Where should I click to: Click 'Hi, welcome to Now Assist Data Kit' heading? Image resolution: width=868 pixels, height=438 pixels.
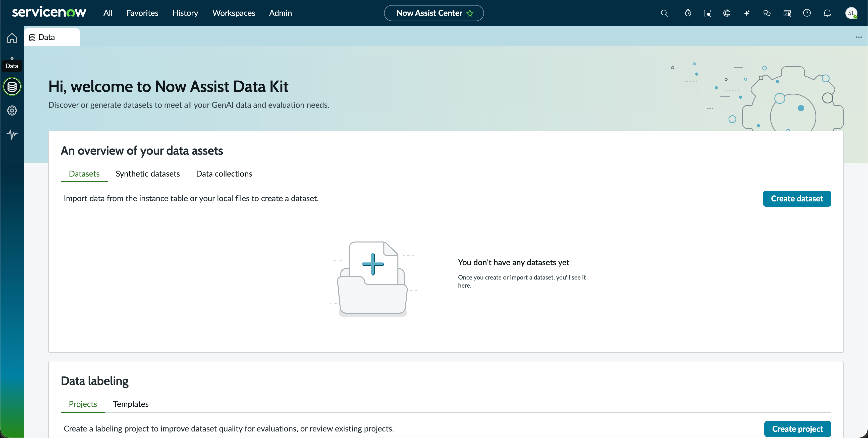169,87
